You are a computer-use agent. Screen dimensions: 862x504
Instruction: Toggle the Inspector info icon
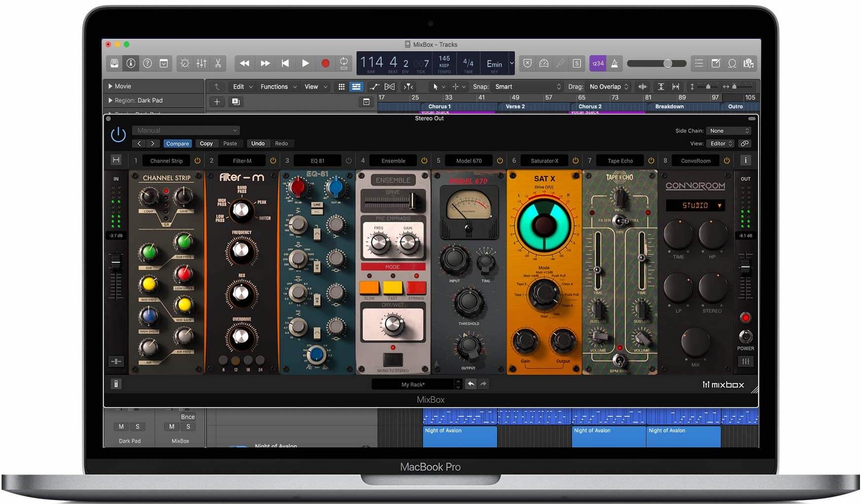131,63
